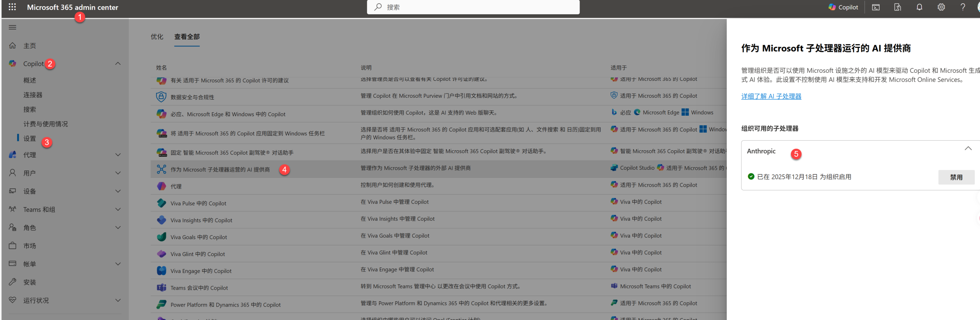The width and height of the screenshot is (980, 320).
Task: Open the 数据安全与合规性 setting row
Action: (192, 97)
